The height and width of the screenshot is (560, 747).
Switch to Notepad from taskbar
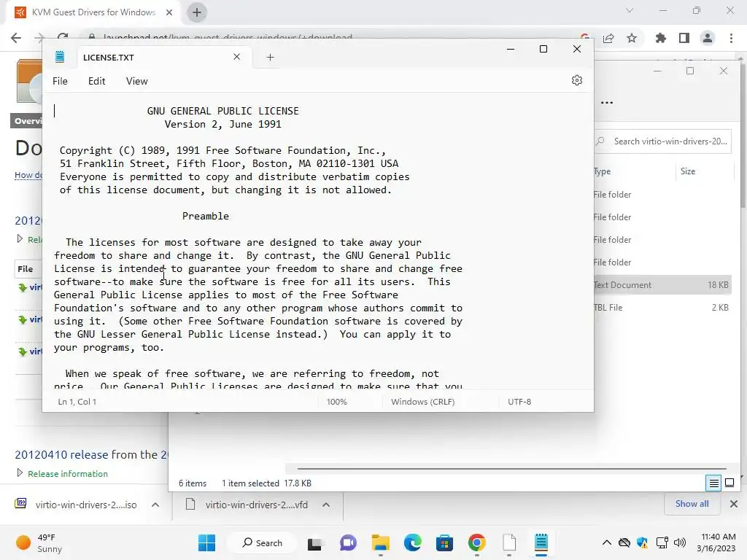pyautogui.click(x=541, y=542)
